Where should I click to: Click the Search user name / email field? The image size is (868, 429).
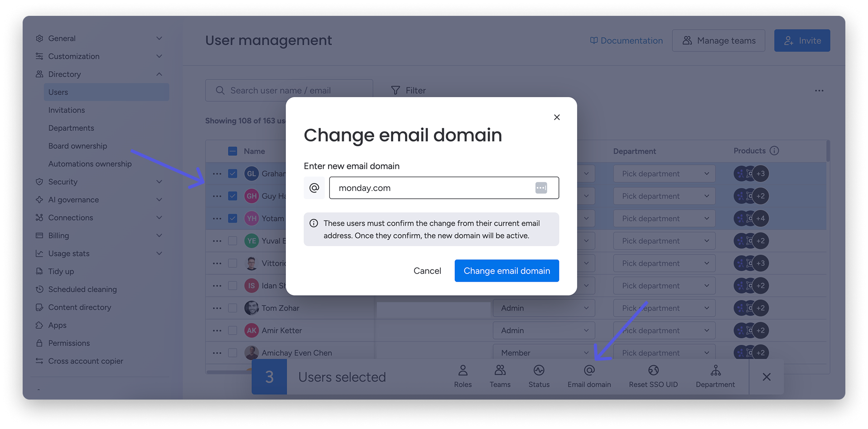[289, 91]
